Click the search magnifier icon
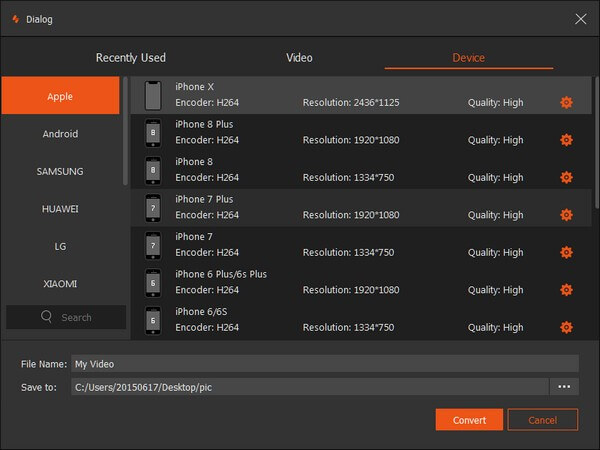 pyautogui.click(x=47, y=317)
